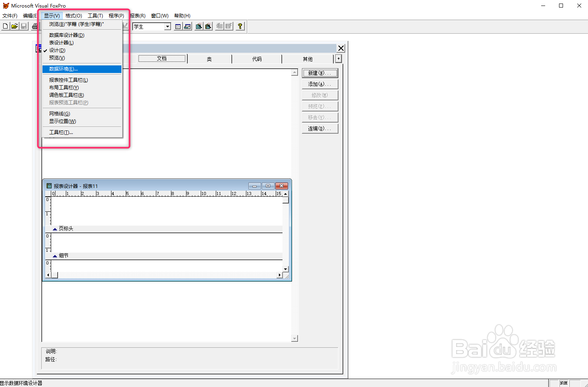Click report designer horizontal scroll right arrow

tap(280, 275)
